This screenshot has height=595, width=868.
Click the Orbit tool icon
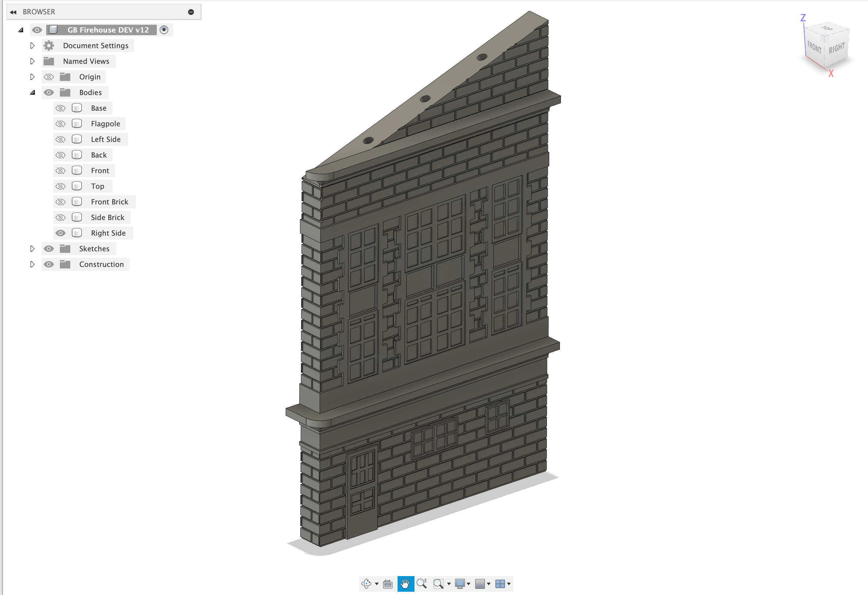(x=366, y=583)
